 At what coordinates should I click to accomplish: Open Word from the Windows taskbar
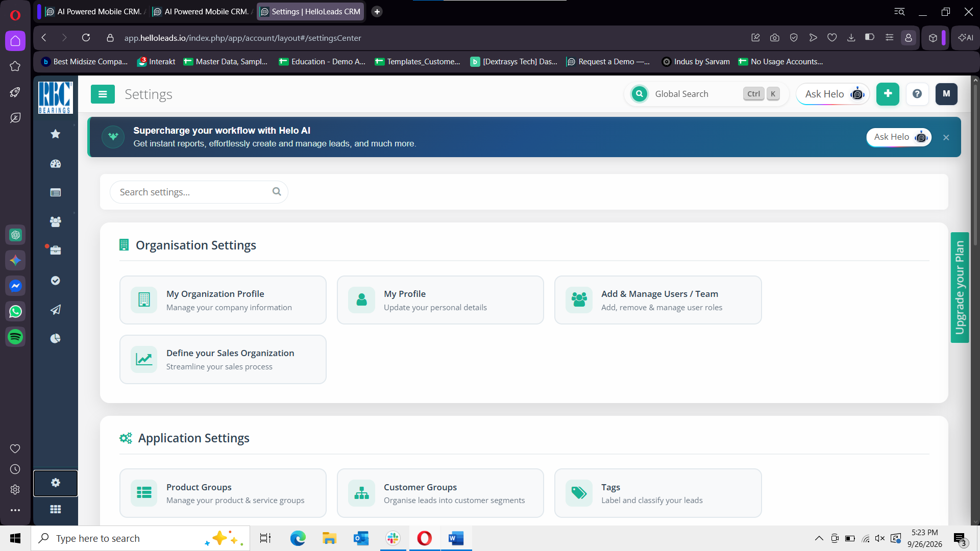coord(456,538)
